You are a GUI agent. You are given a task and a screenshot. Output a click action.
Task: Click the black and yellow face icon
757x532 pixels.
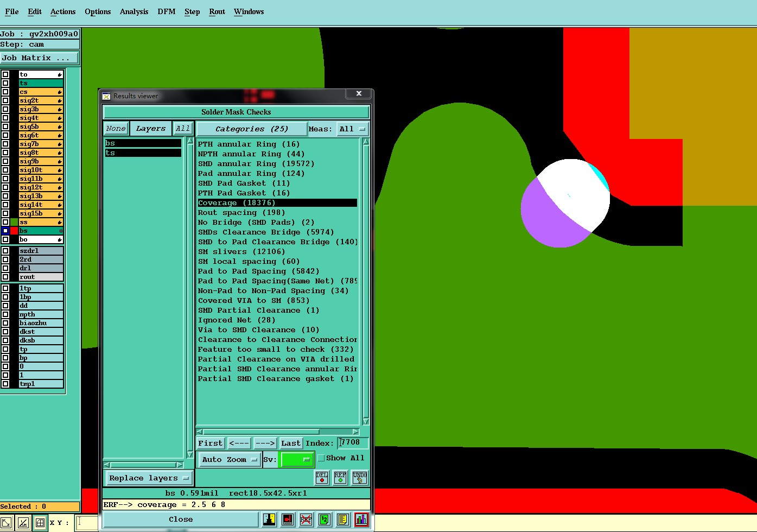269,520
